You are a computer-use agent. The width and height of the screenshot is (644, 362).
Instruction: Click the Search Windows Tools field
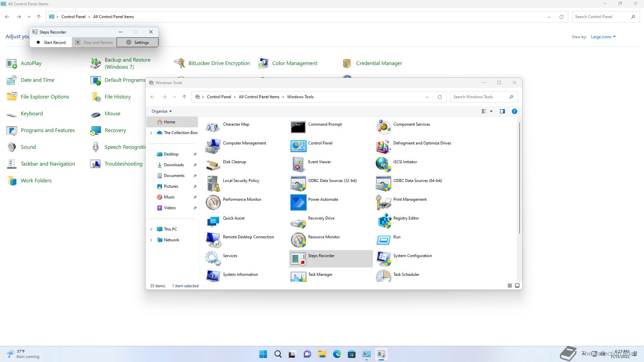[480, 97]
